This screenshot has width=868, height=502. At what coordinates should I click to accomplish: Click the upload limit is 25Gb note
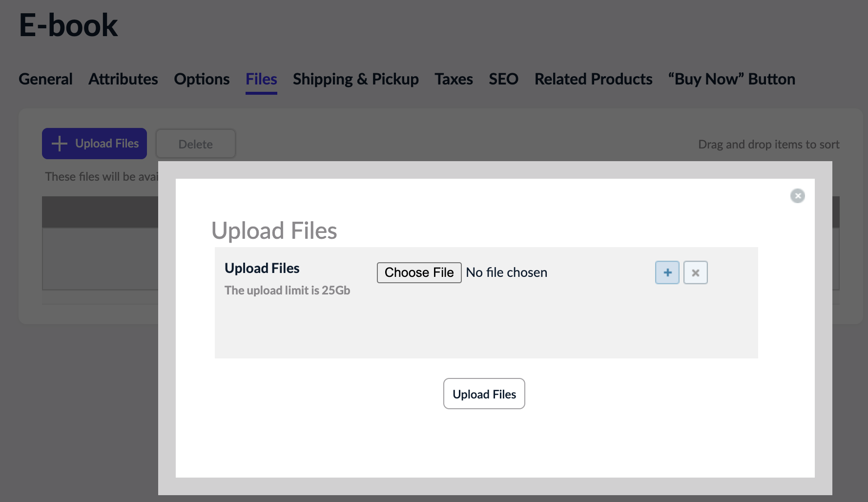click(287, 291)
